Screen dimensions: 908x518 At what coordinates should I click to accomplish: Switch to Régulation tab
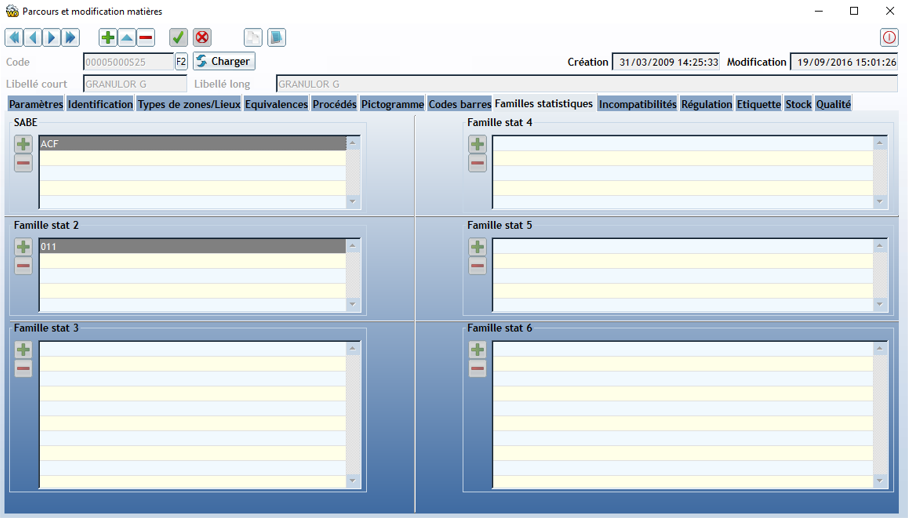click(706, 104)
